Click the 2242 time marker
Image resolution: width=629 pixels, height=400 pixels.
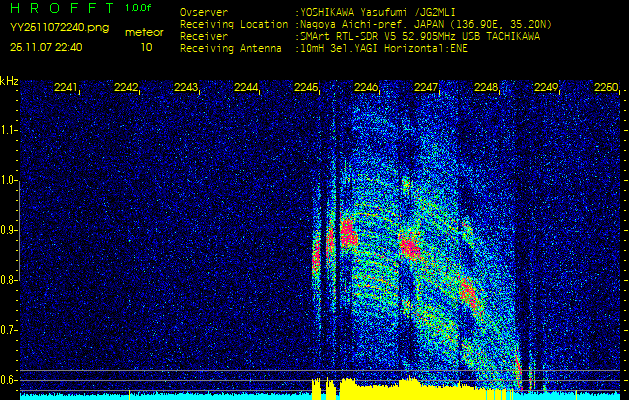point(126,87)
